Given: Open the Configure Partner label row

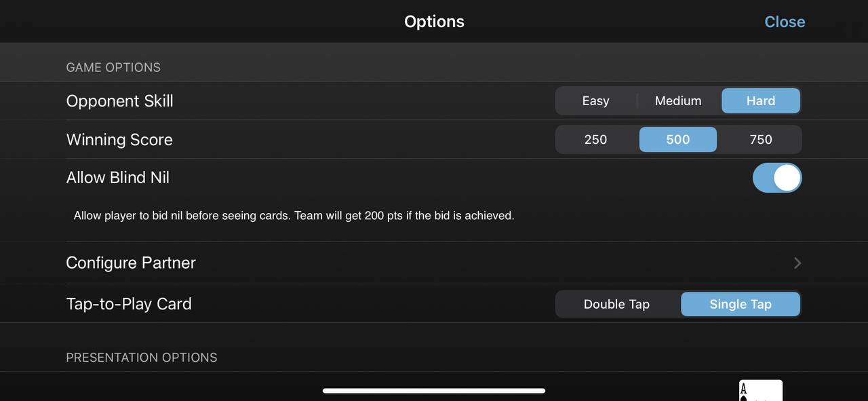Looking at the screenshot, I should click(x=434, y=263).
